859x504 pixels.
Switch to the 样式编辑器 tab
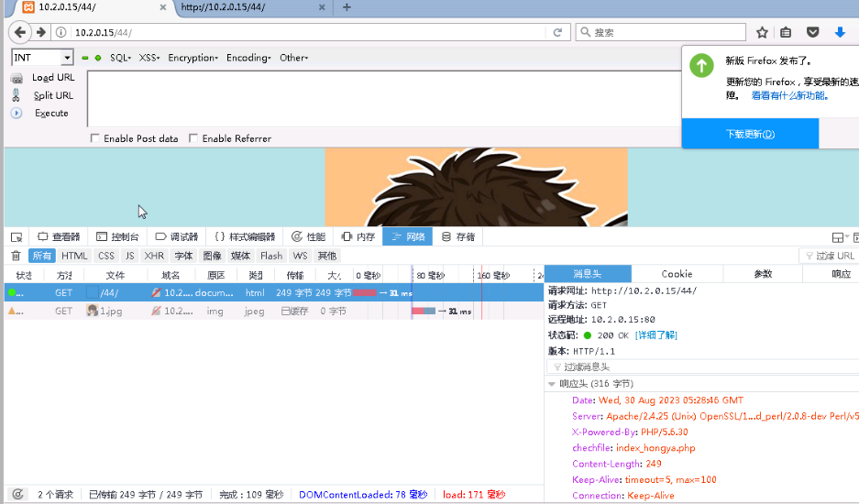click(x=245, y=236)
